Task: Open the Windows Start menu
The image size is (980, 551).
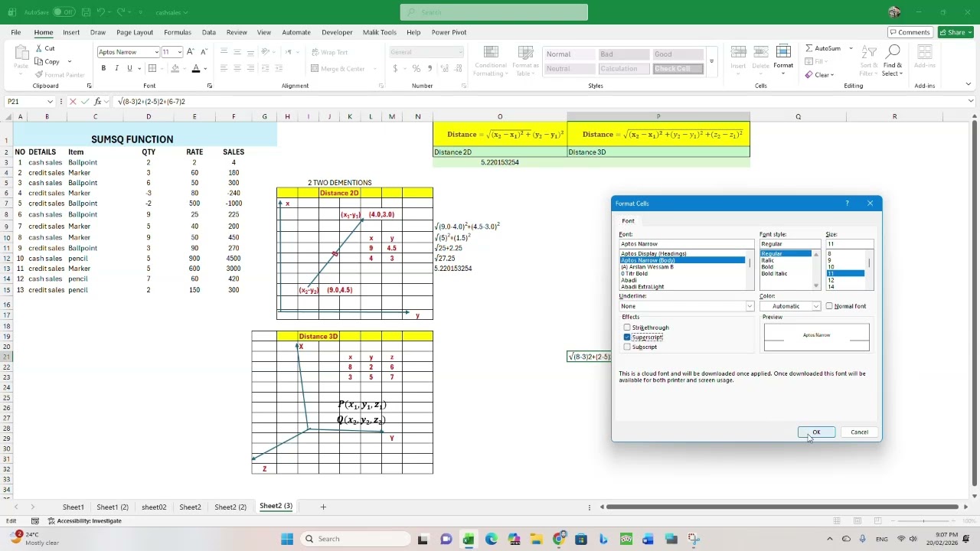Action: tap(287, 539)
